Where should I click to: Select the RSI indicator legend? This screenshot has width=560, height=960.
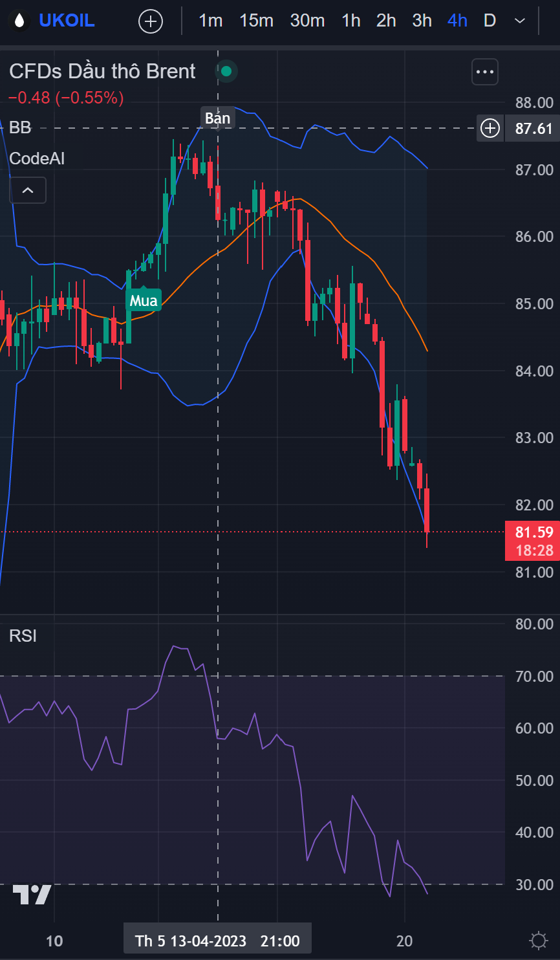pyautogui.click(x=23, y=636)
